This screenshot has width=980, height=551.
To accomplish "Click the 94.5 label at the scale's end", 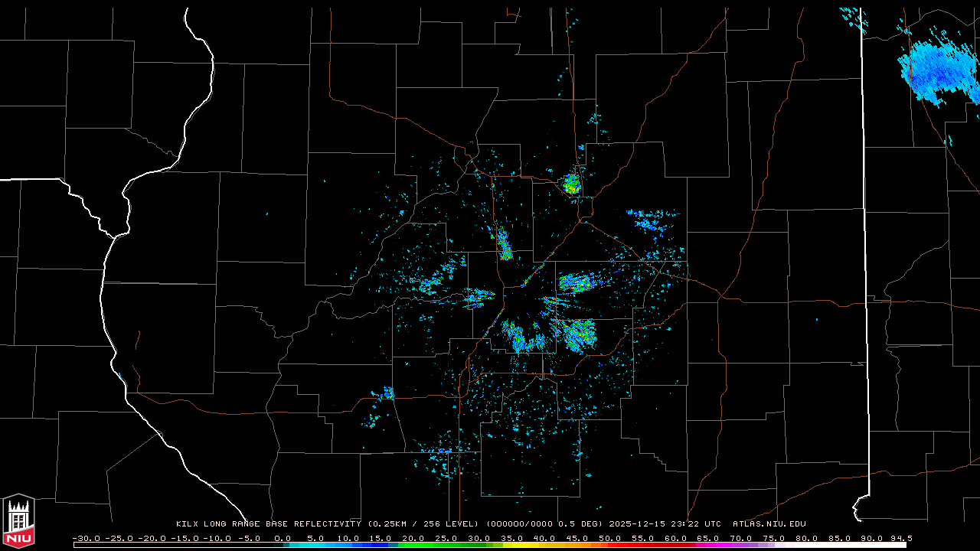I will [x=900, y=538].
